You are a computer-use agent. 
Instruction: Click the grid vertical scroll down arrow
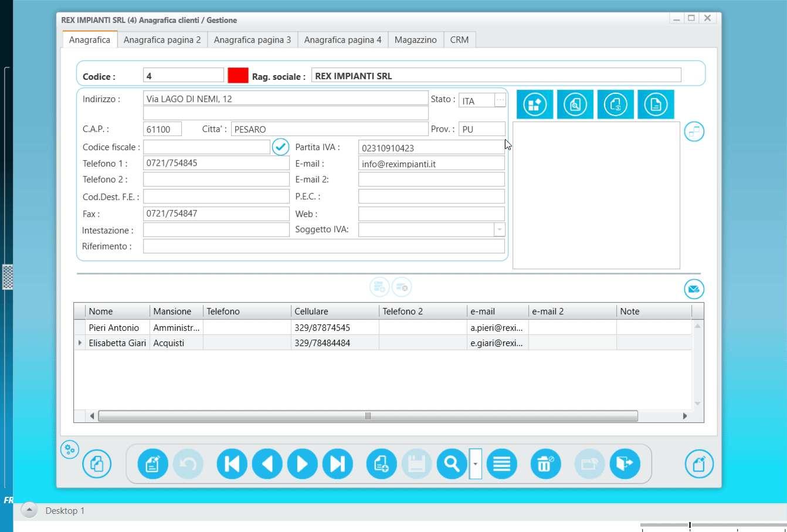[x=698, y=404]
